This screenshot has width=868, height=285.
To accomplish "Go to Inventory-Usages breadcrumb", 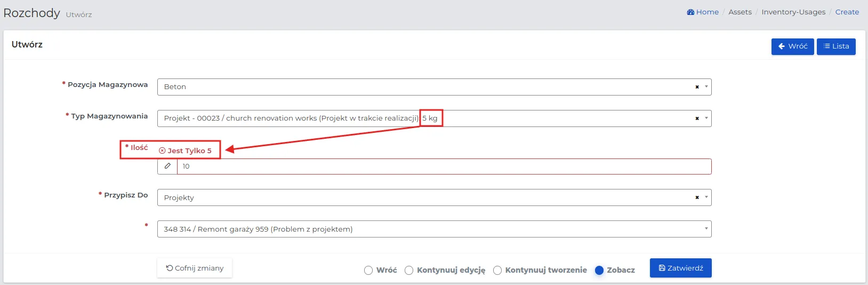I will (x=793, y=12).
